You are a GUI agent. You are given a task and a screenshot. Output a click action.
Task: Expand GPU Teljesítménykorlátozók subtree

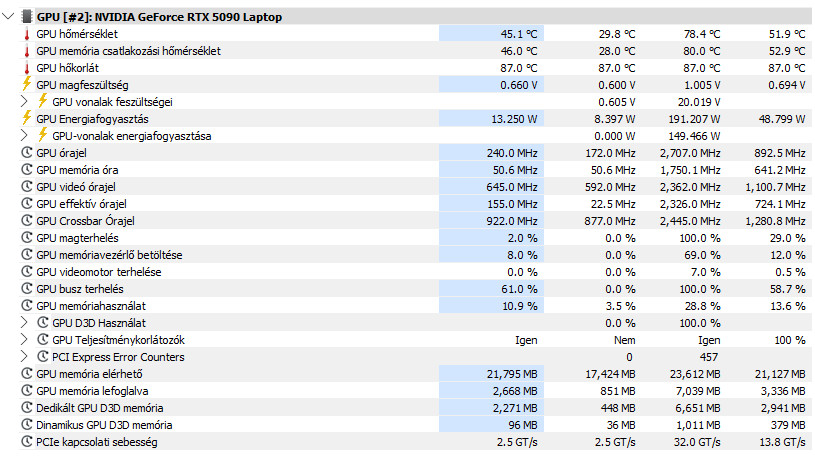24,340
